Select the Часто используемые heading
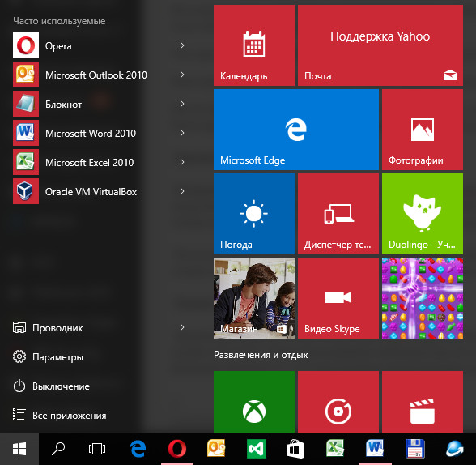The width and height of the screenshot is (476, 465). (59, 21)
